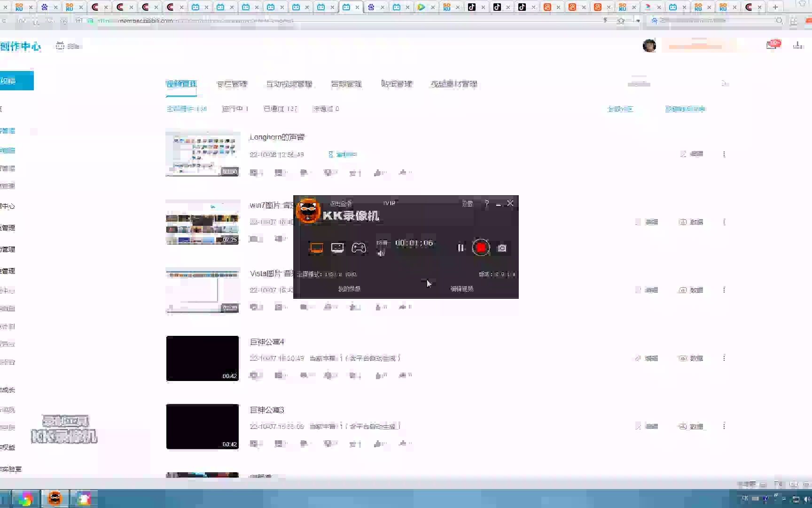Open a new browser tab
The height and width of the screenshot is (508, 812).
[x=775, y=7]
